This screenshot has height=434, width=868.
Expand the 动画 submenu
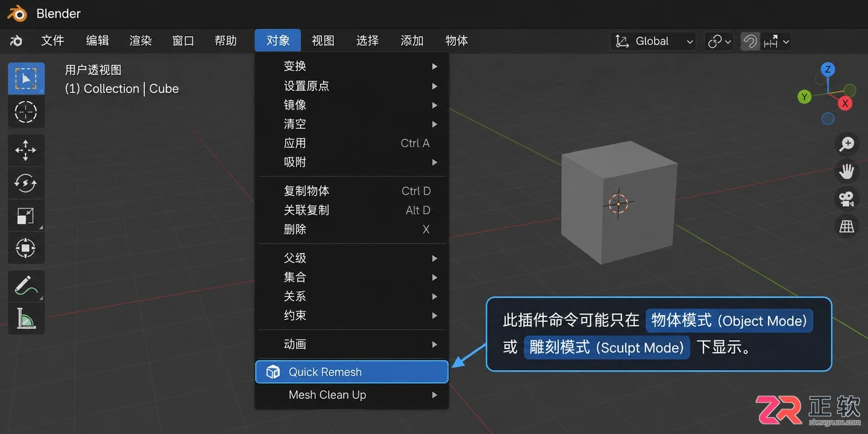(353, 344)
